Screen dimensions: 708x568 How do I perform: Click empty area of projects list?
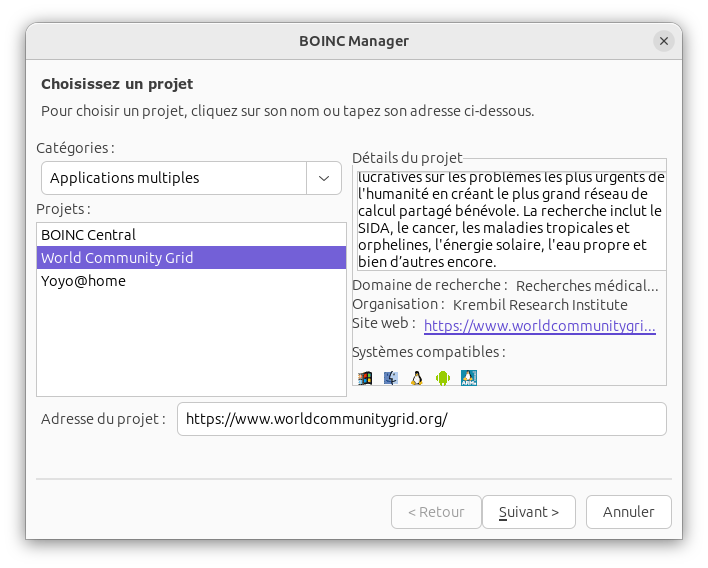point(190,345)
